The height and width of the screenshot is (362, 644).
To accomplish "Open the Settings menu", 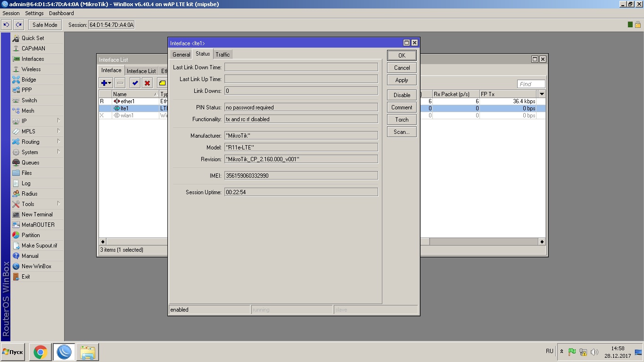I will [x=34, y=13].
